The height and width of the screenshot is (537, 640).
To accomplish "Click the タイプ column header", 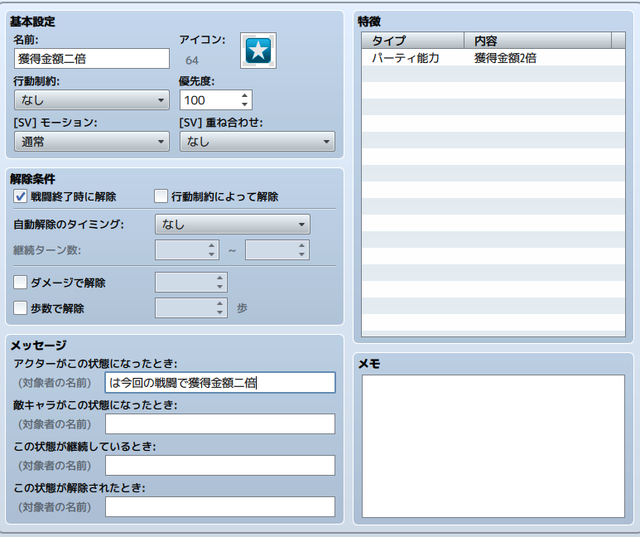I will 413,40.
